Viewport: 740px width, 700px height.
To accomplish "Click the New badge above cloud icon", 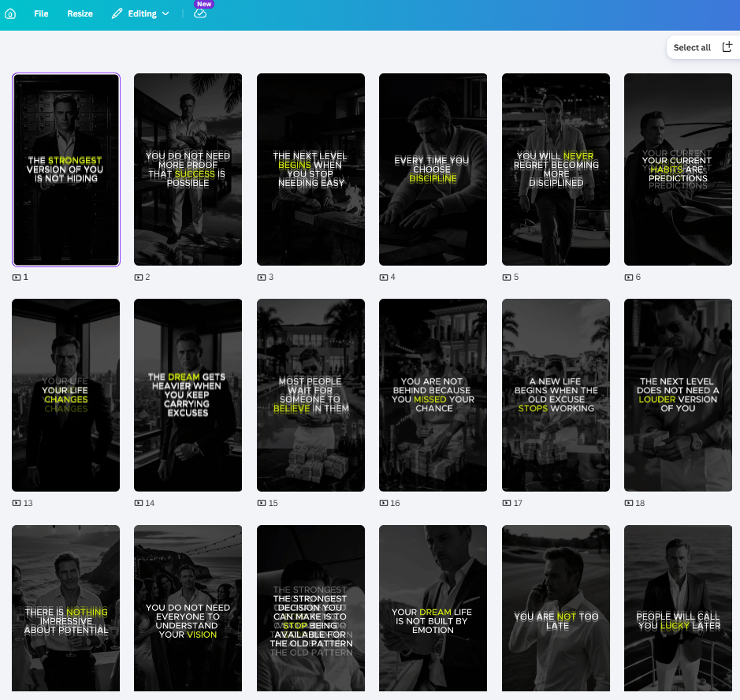I will pyautogui.click(x=204, y=4).
